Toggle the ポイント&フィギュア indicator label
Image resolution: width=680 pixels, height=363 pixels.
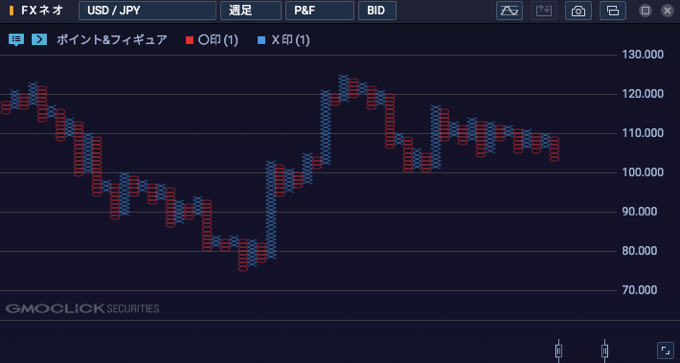[x=111, y=40]
